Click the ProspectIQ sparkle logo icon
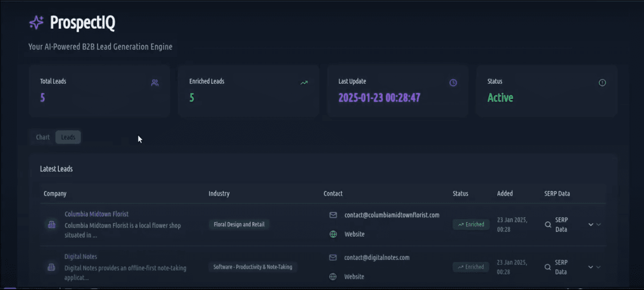The width and height of the screenshot is (644, 290). tap(36, 23)
